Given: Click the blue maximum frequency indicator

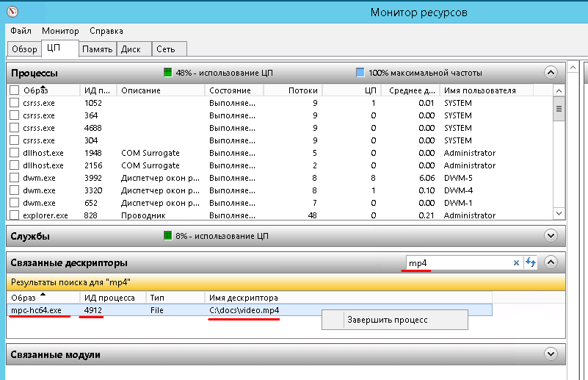Looking at the screenshot, I should click(360, 73).
